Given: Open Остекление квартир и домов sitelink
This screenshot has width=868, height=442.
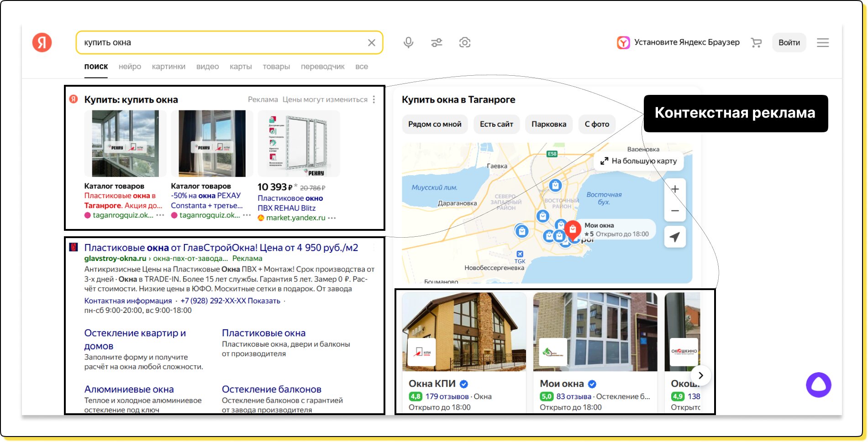Looking at the screenshot, I should [135, 339].
